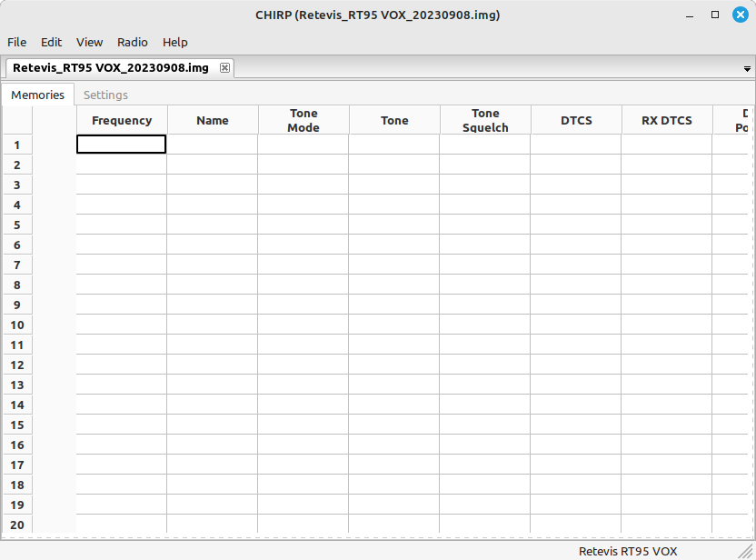Image resolution: width=756 pixels, height=560 pixels.
Task: Select memory row 9 header
Action: (17, 305)
